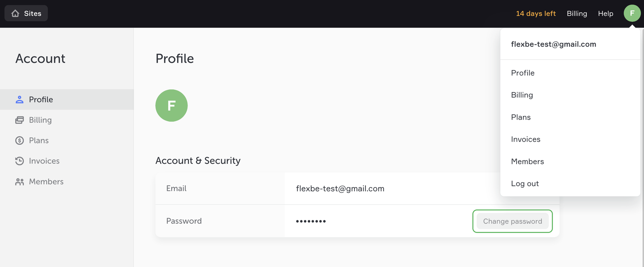Screen dimensions: 644x267
Task: Click the Members people icon in sidebar
Action: pyautogui.click(x=19, y=182)
